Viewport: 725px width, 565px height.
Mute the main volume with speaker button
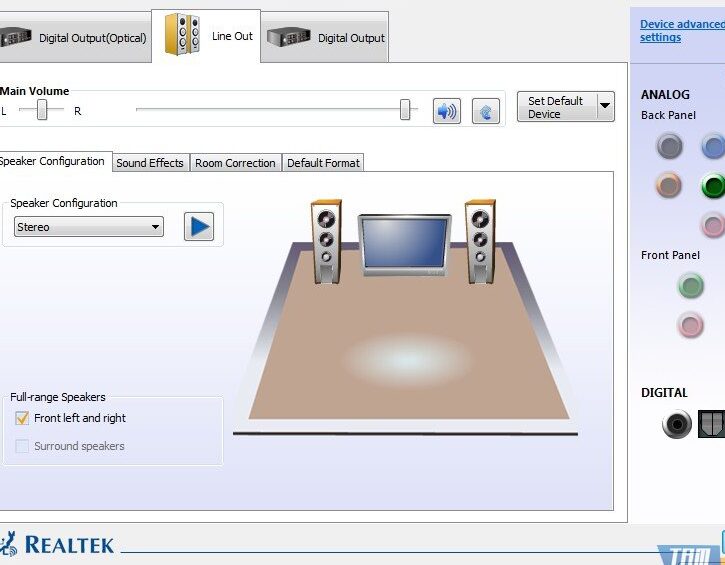[446, 111]
